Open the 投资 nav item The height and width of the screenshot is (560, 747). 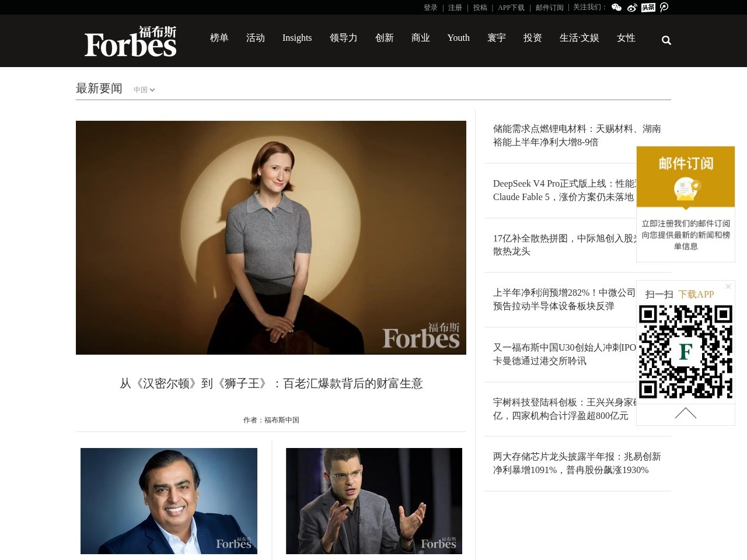533,38
